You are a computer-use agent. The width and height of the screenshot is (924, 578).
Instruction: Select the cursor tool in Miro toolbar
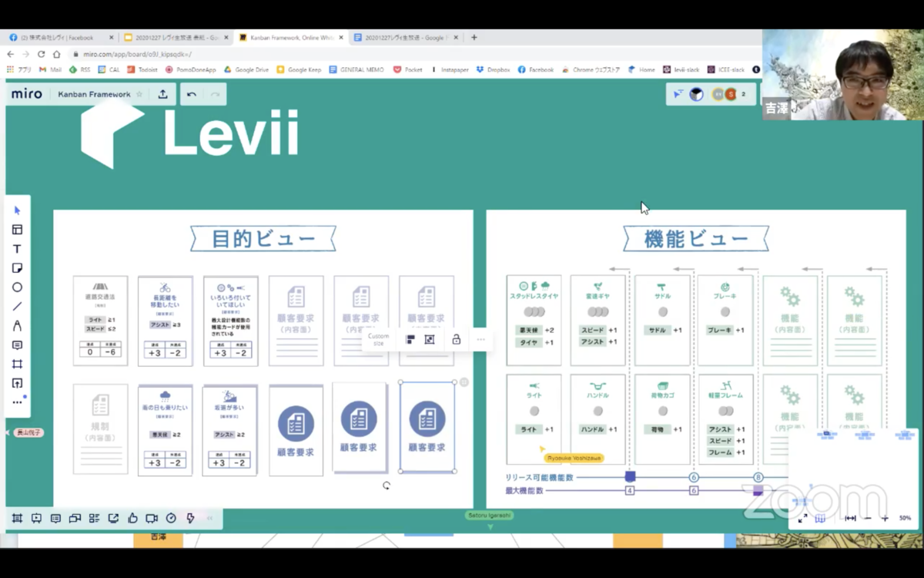coord(17,210)
